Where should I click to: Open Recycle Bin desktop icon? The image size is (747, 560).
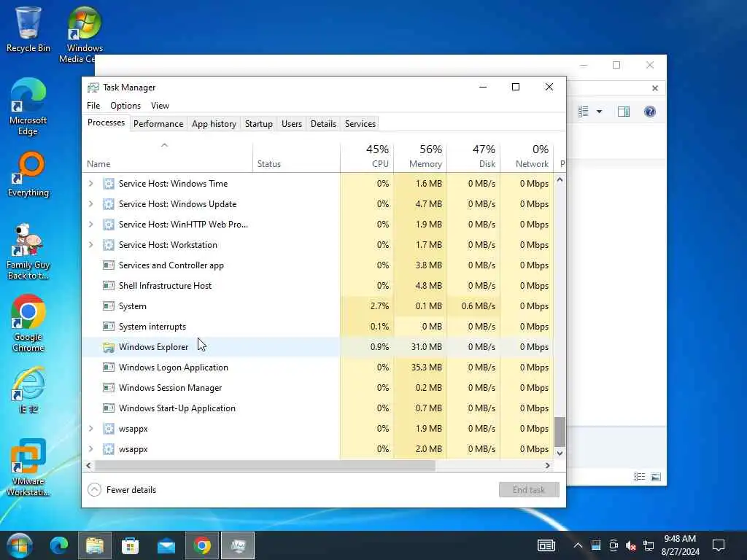click(28, 29)
